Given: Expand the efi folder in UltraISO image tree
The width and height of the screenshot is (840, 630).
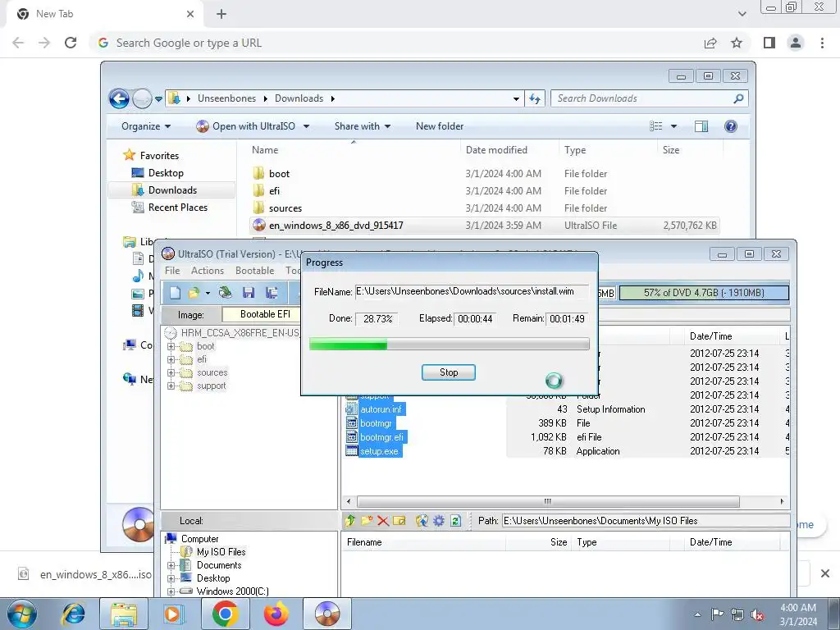Looking at the screenshot, I should coord(171,359).
